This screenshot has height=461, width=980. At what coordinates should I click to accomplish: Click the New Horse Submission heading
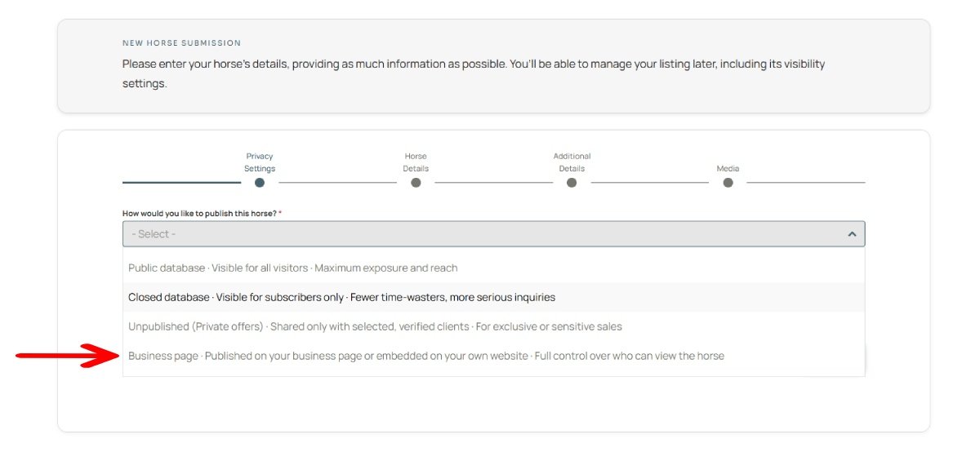coord(181,43)
